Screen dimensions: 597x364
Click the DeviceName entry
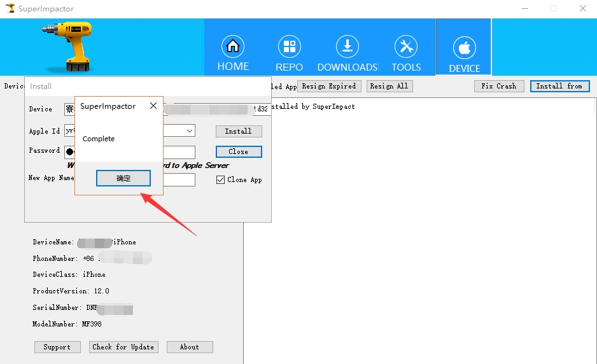click(84, 242)
